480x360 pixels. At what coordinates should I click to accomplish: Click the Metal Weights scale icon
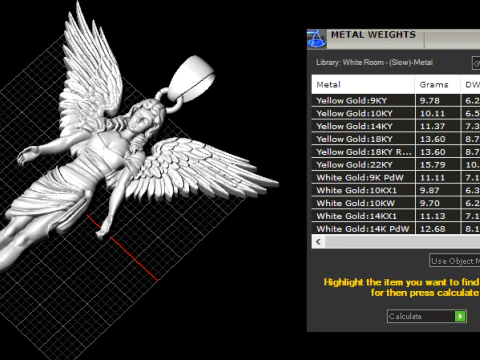click(316, 39)
